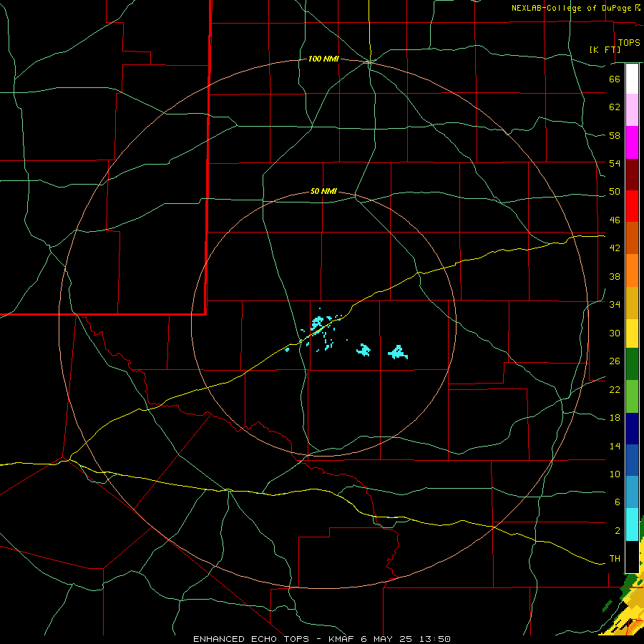Click the '18' legend value
The width and height of the screenshot is (644, 644).
click(x=615, y=418)
